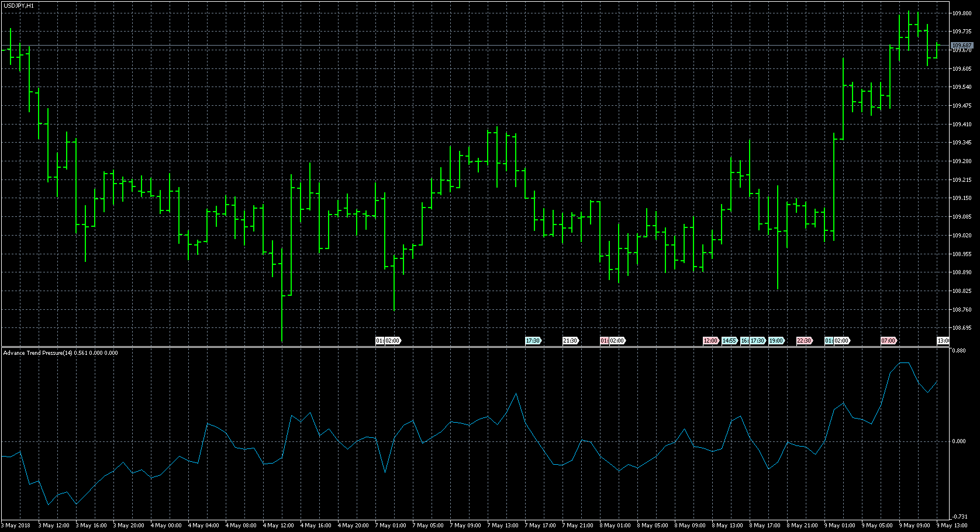
Task: Click the 13:00 event marker at right edge
Action: click(x=943, y=341)
